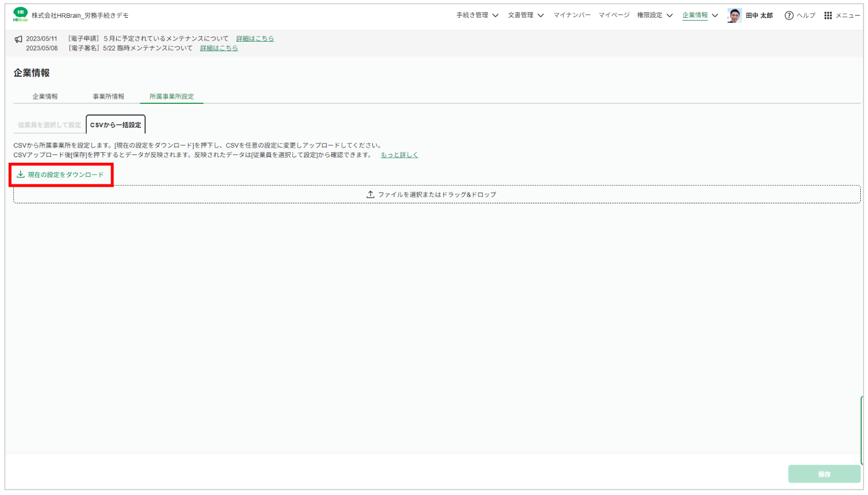
Task: Expand the 文書管理 dropdown
Action: [526, 16]
